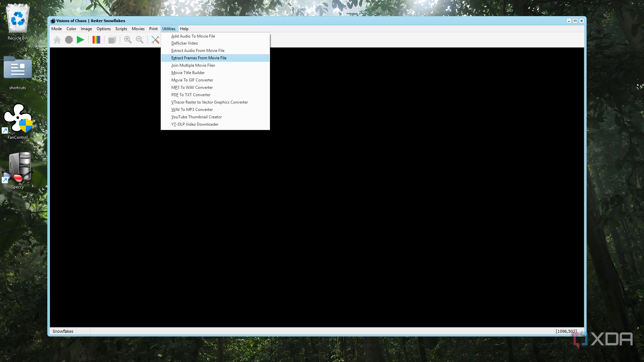Open Movie Title Builder

click(215, 73)
